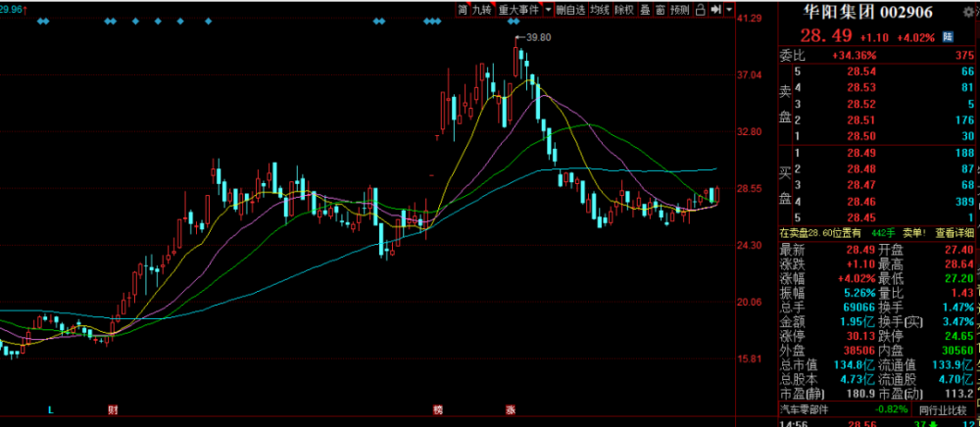The height and width of the screenshot is (427, 980).
Task: Select sell level 3 price 28.52
Action: pos(861,104)
